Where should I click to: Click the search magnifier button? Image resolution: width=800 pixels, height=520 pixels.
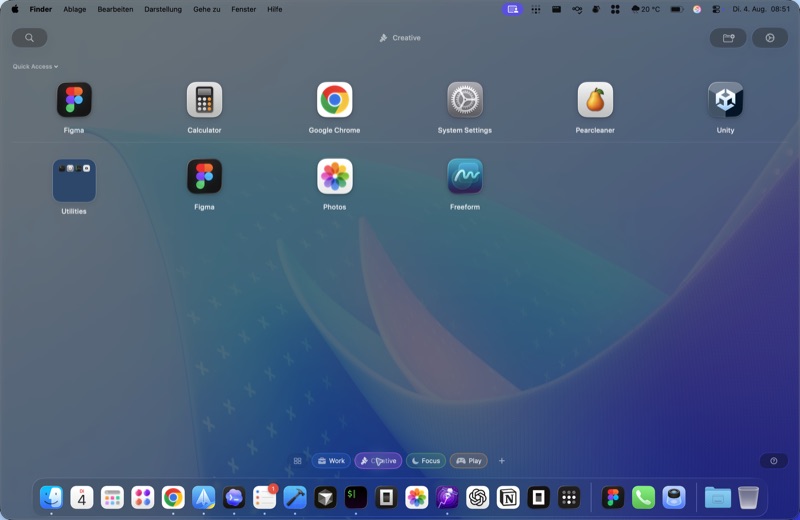[30, 38]
